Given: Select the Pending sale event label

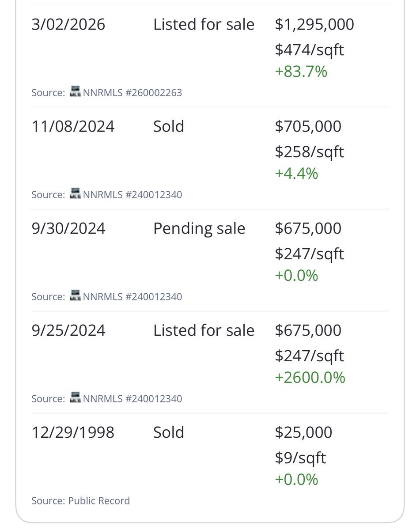Looking at the screenshot, I should pyautogui.click(x=199, y=229).
